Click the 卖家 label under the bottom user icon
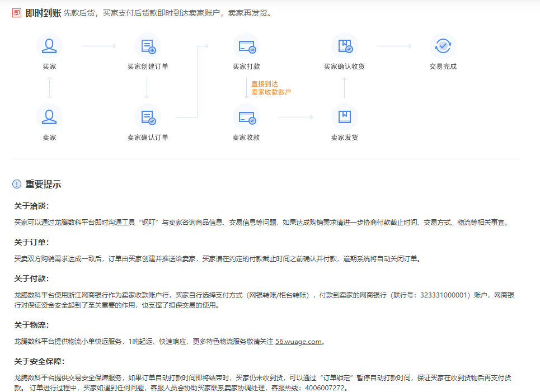This screenshot has height=392, width=540. (x=49, y=138)
